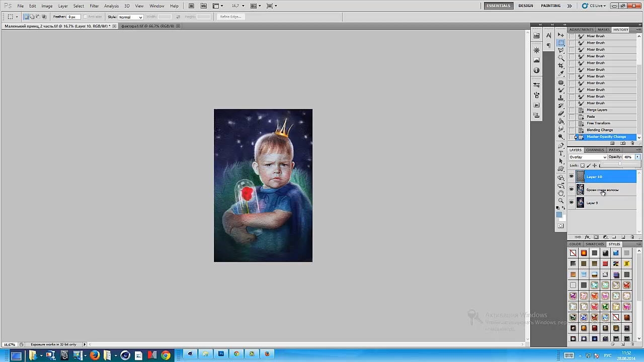Open the Opacity slider arrow
The width and height of the screenshot is (644, 362).
pos(637,157)
